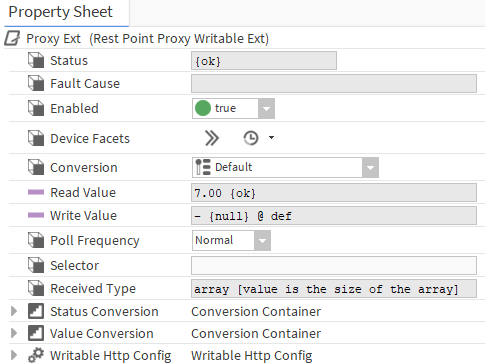Click the Received Type row cube icon
The image size is (485, 364).
[x=36, y=288]
